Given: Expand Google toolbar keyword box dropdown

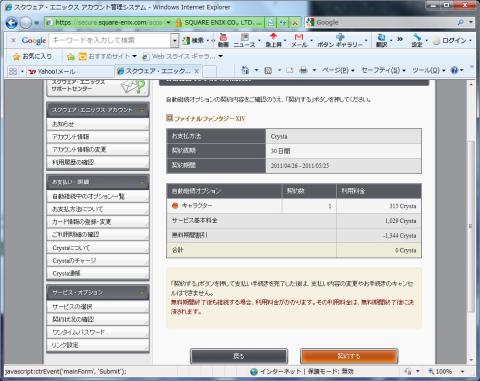Looking at the screenshot, I should click(175, 41).
